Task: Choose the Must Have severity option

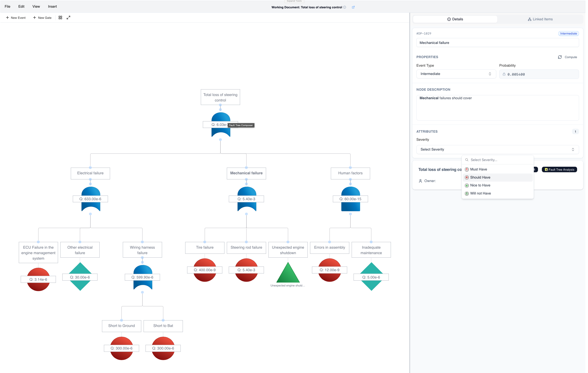Action: [x=478, y=169]
